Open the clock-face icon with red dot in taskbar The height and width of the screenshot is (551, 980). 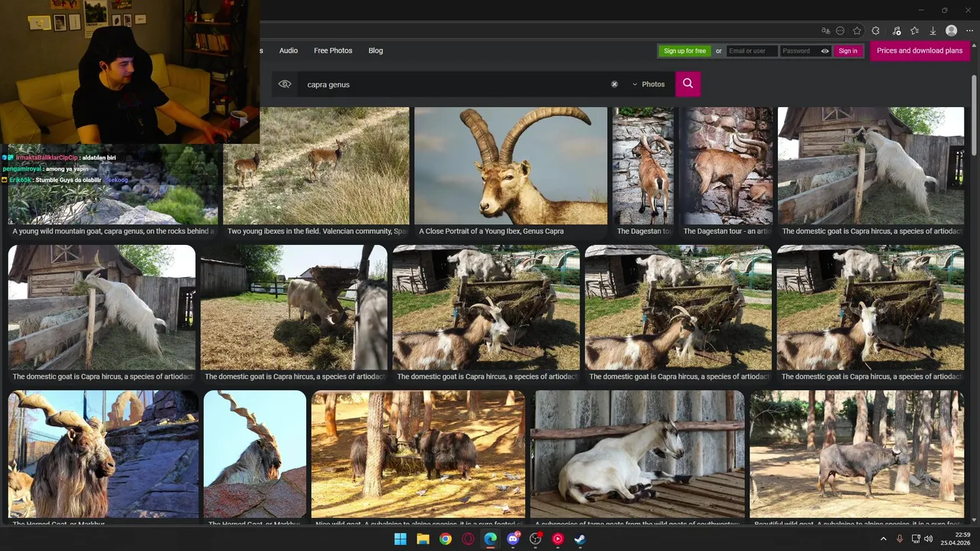click(x=535, y=539)
